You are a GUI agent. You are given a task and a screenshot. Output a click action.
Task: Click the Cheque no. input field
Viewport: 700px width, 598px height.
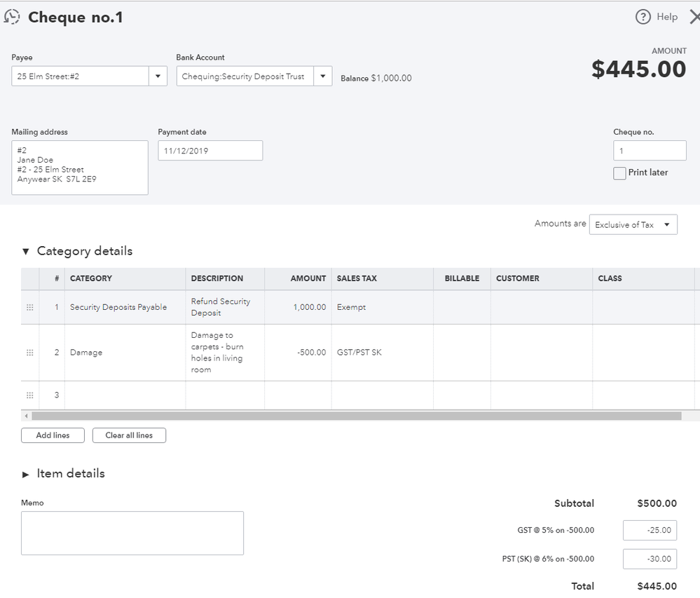pos(650,151)
